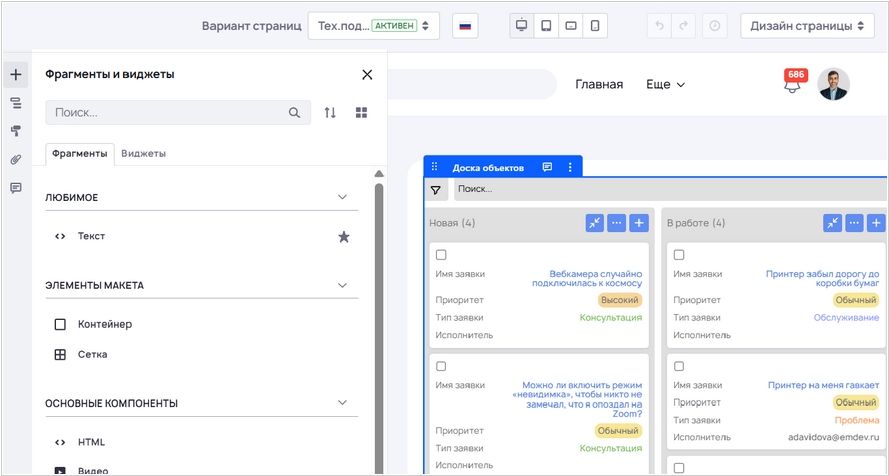This screenshot has height=476, width=889.
Task: Open the attachments paperclip in left sidebar
Action: 16,159
